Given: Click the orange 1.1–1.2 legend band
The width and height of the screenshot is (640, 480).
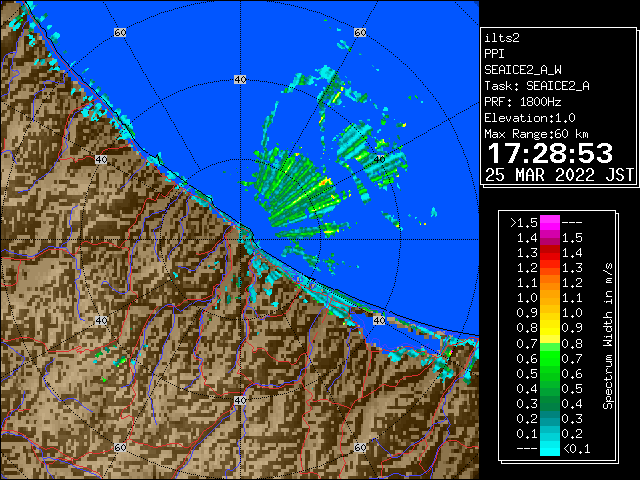Looking at the screenshot, I should point(549,283).
